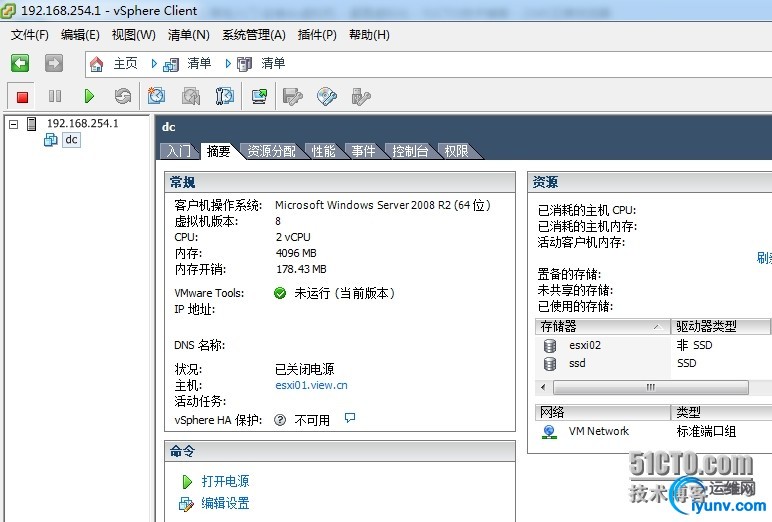Click the 类型 column header in network table
This screenshot has width=772, height=522.
coord(721,412)
